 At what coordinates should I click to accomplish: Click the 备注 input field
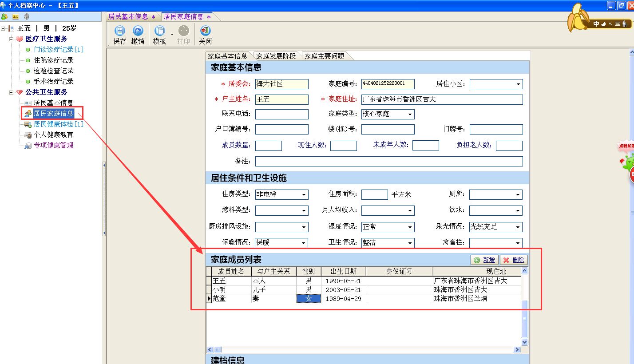(389, 161)
